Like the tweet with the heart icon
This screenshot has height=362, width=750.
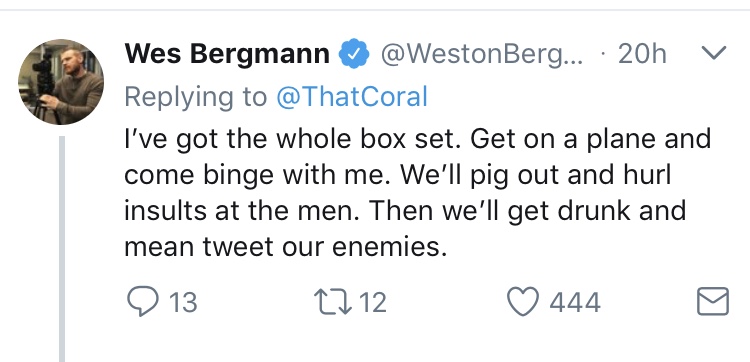(523, 302)
